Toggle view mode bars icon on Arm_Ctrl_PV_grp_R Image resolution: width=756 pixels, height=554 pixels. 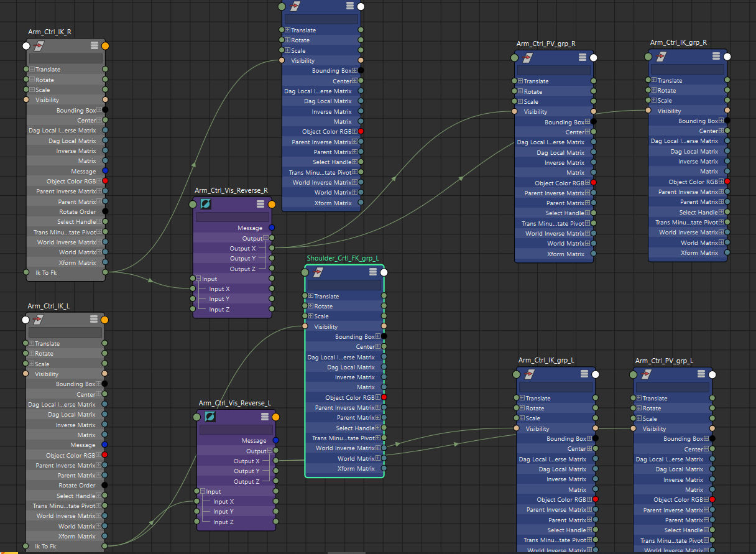click(582, 57)
